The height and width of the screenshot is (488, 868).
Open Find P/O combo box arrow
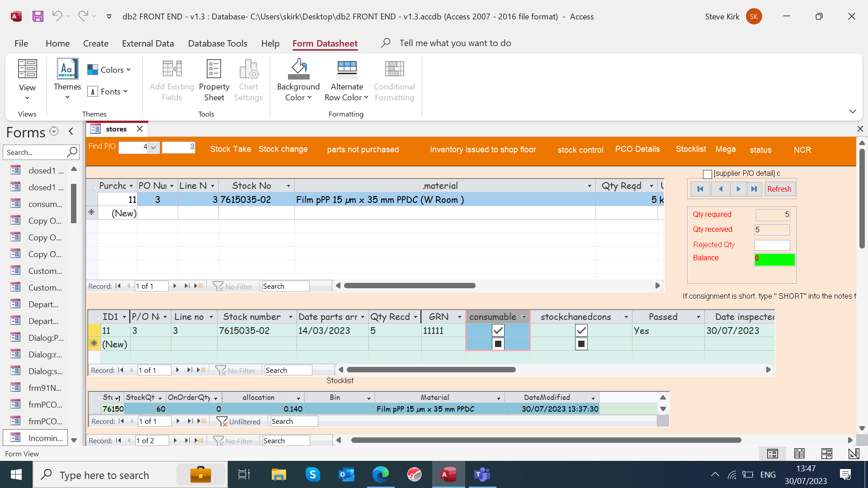point(154,147)
